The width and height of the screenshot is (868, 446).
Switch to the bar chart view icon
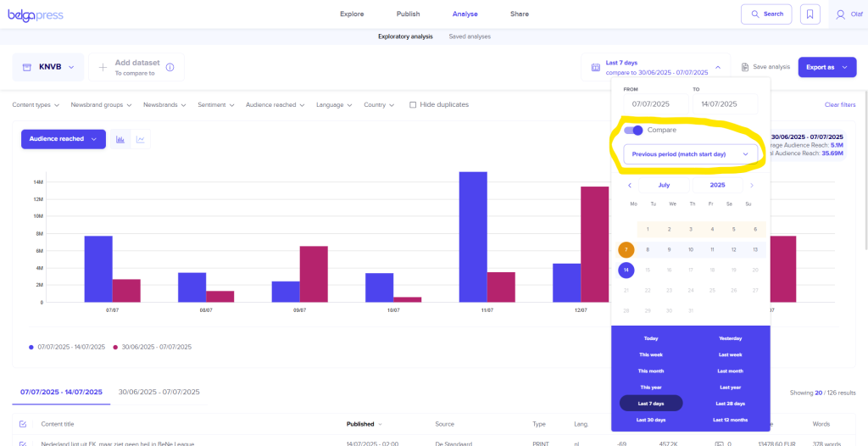click(x=120, y=139)
